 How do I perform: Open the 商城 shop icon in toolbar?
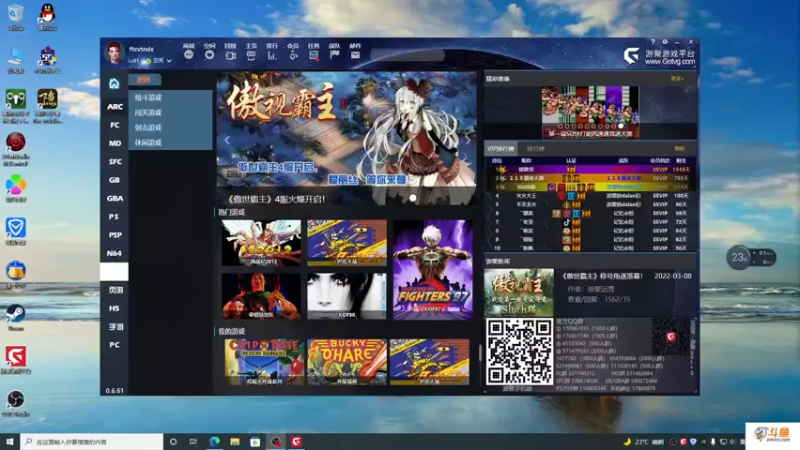click(189, 55)
